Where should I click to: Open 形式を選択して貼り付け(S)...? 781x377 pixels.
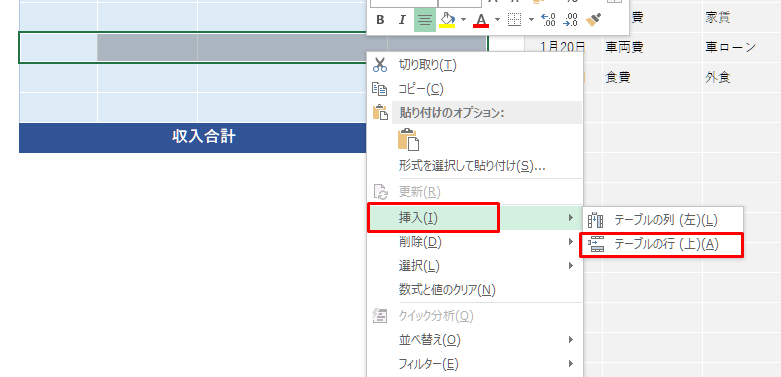click(475, 166)
